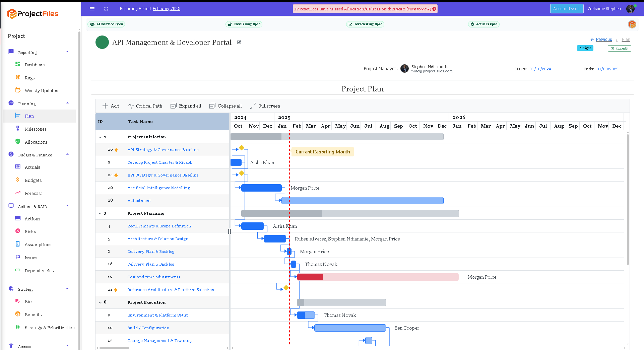The height and width of the screenshot is (350, 644).
Task: Click Collapse all in the toolbar
Action: 225,106
